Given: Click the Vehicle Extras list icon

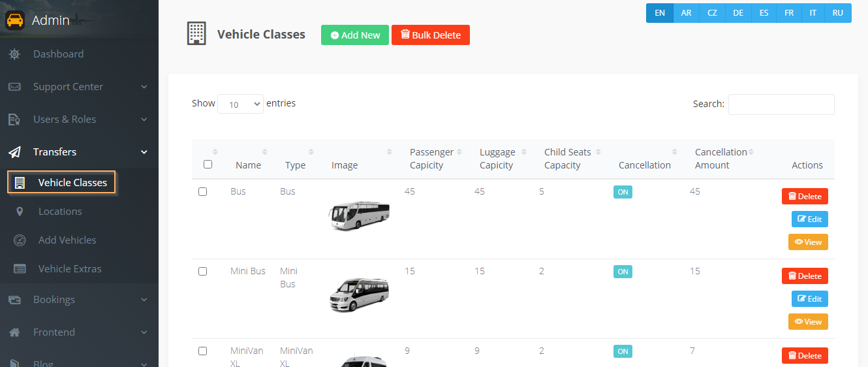Looking at the screenshot, I should coord(20,269).
